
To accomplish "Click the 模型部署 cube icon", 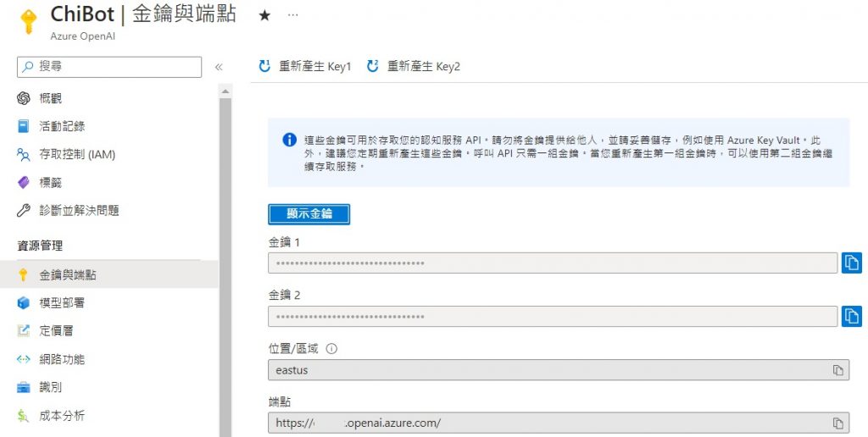I will pyautogui.click(x=23, y=302).
